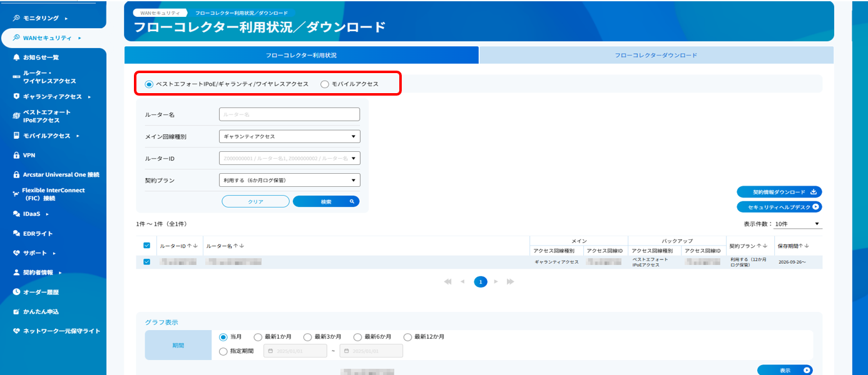Sort 契約プラン descending with the down arrow
This screenshot has width=868, height=375.
pyautogui.click(x=765, y=246)
